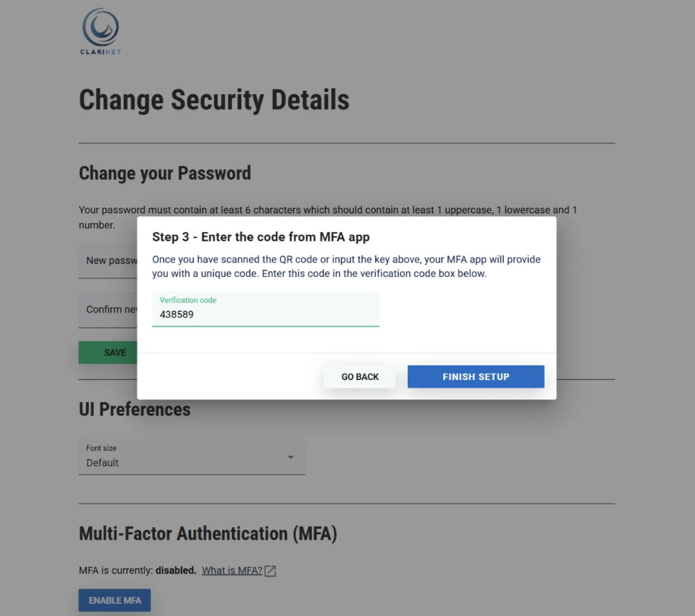Click the Multi-Factor Authentication (MFA) heading
The width and height of the screenshot is (695, 616).
pos(207,534)
